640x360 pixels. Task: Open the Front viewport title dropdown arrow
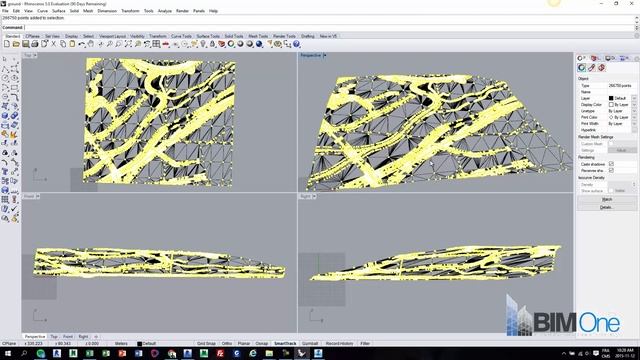tap(38, 196)
